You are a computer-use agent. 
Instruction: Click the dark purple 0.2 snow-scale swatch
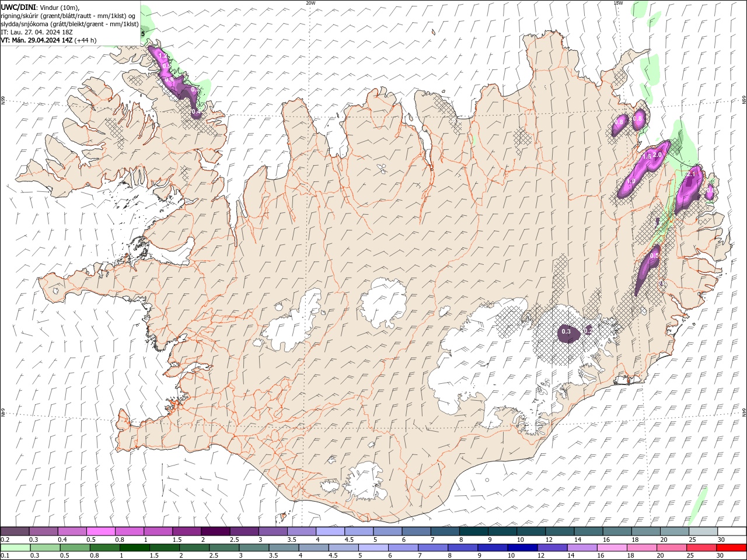[15, 531]
